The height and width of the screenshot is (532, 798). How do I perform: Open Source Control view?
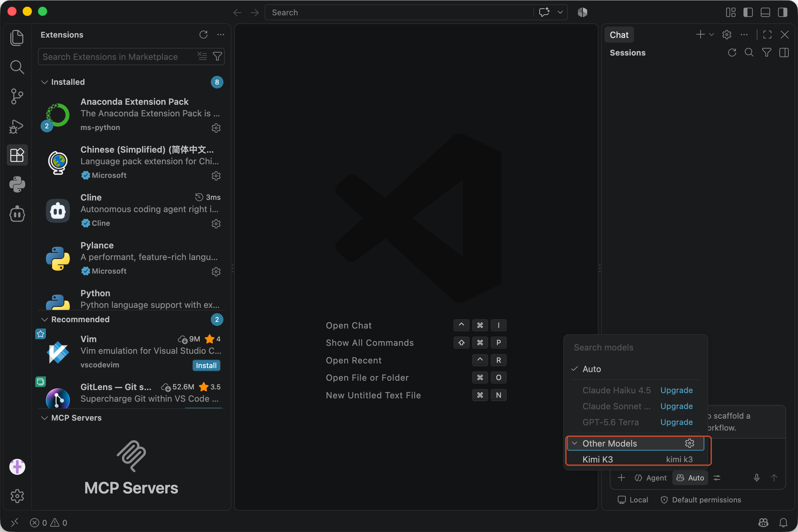coord(17,97)
